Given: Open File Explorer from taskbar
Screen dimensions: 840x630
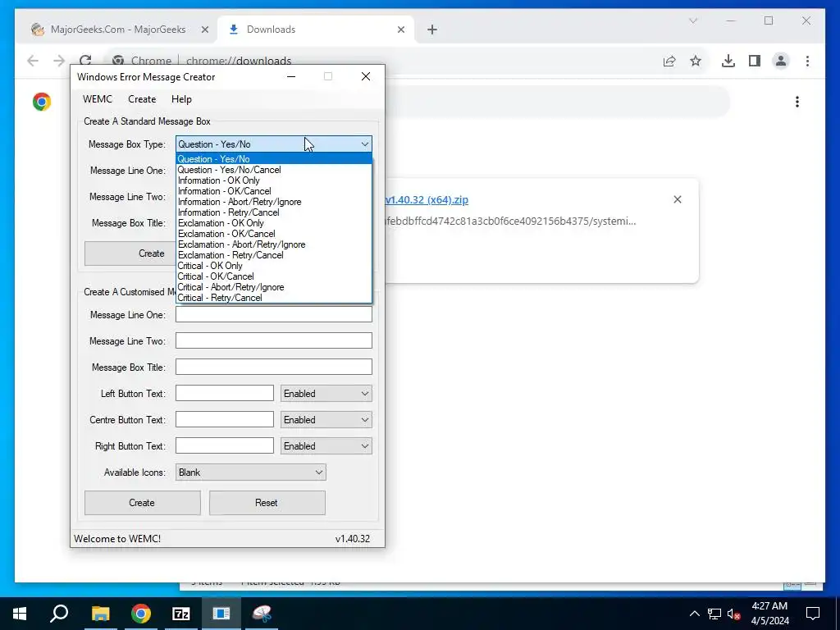Looking at the screenshot, I should pos(100,614).
